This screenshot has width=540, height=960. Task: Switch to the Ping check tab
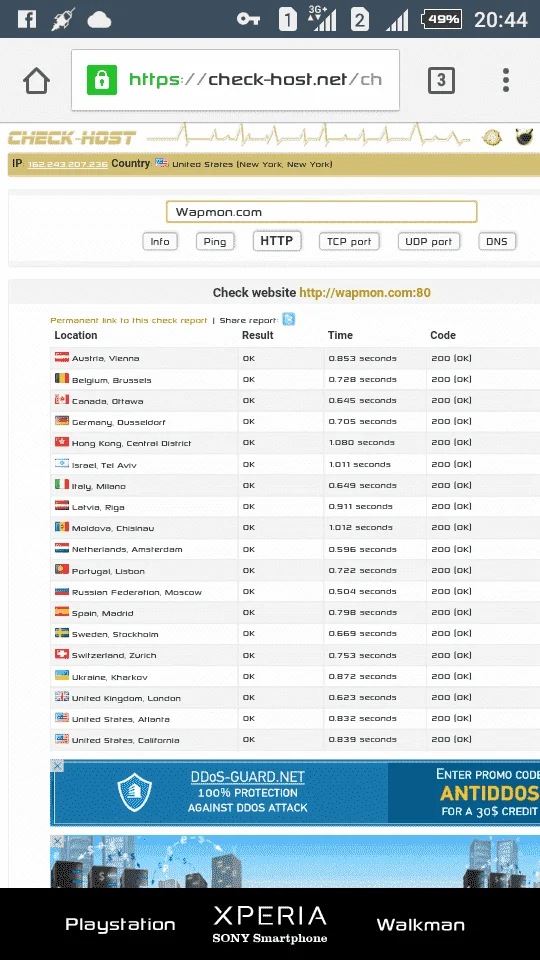[x=215, y=241]
